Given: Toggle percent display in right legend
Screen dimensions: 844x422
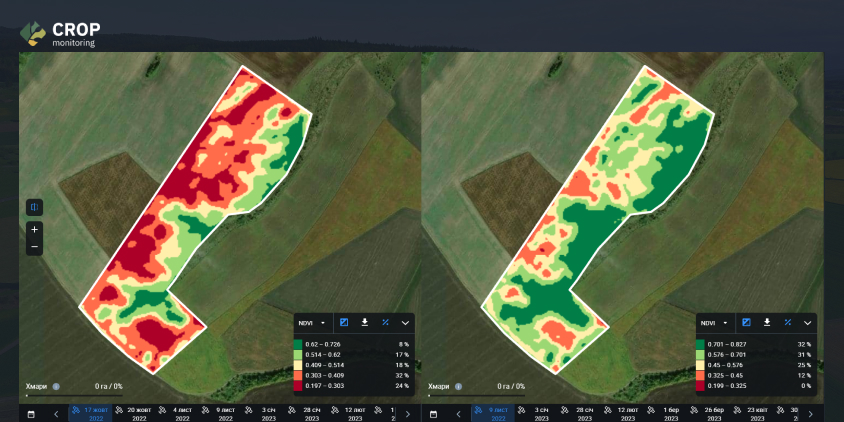Looking at the screenshot, I should click(x=787, y=322).
